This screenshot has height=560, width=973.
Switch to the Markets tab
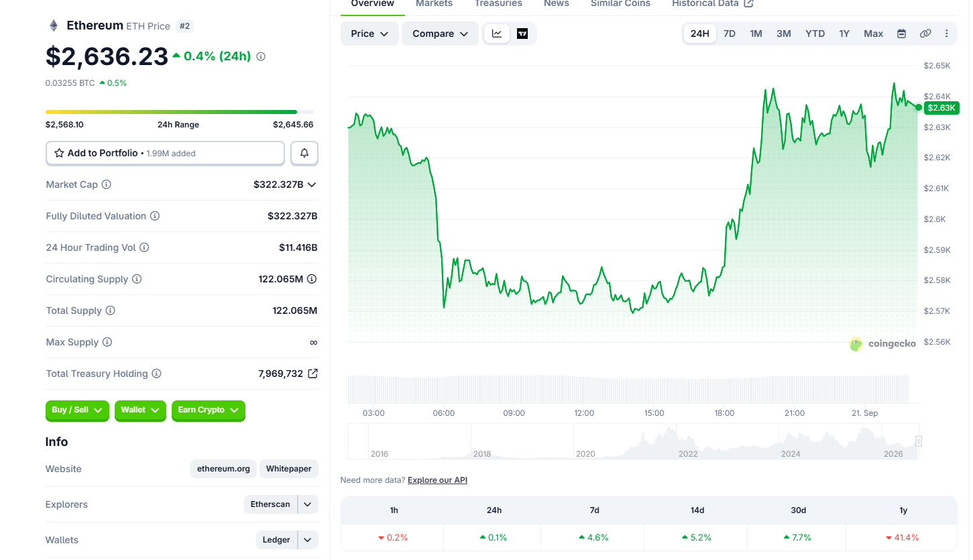point(435,4)
